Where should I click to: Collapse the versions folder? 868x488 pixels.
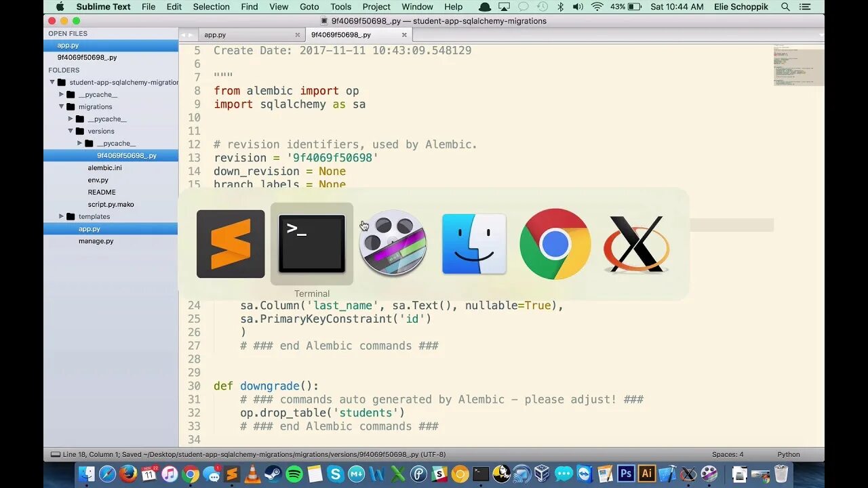[71, 131]
